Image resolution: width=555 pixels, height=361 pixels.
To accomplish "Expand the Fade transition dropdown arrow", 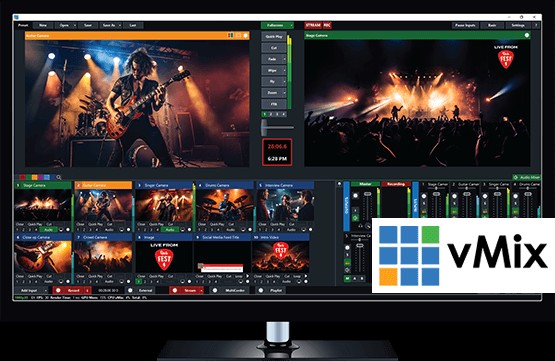I will tap(284, 59).
